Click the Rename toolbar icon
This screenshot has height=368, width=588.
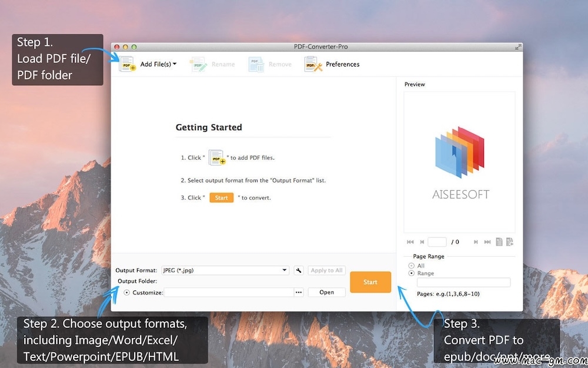coord(198,64)
